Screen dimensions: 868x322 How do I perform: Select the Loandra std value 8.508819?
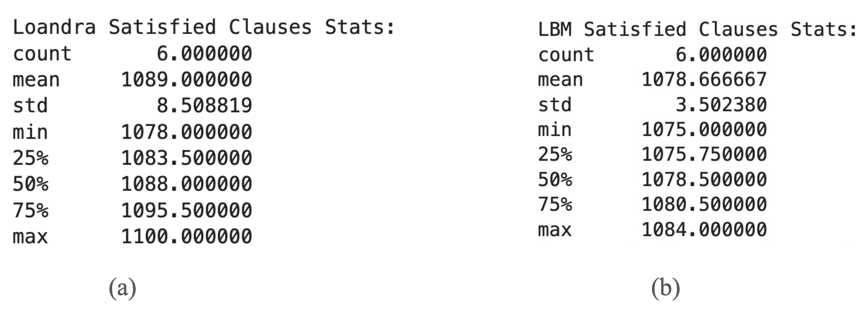204,106
